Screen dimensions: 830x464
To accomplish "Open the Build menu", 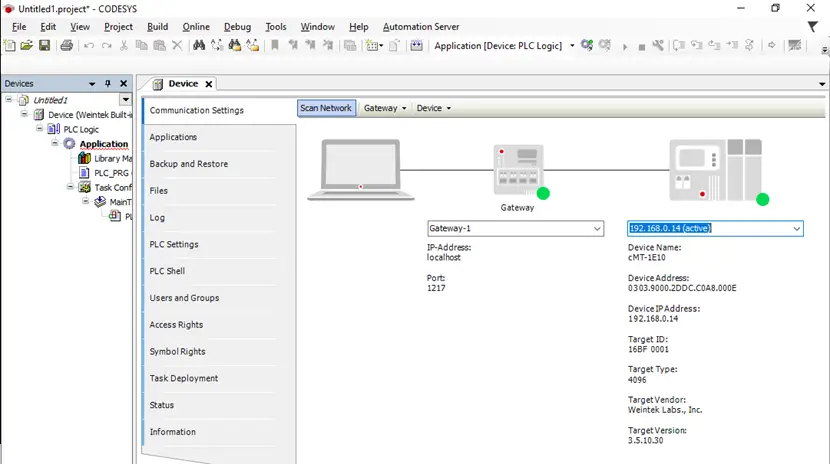I will click(157, 26).
